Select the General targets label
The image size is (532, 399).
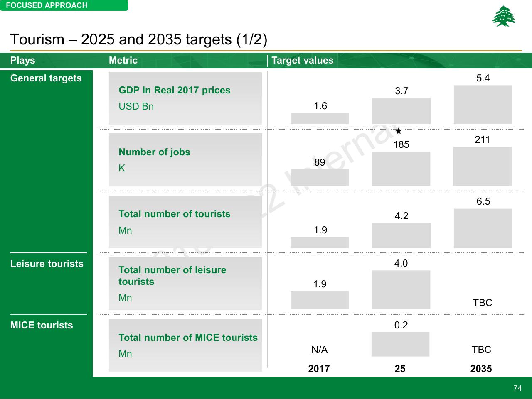click(46, 78)
